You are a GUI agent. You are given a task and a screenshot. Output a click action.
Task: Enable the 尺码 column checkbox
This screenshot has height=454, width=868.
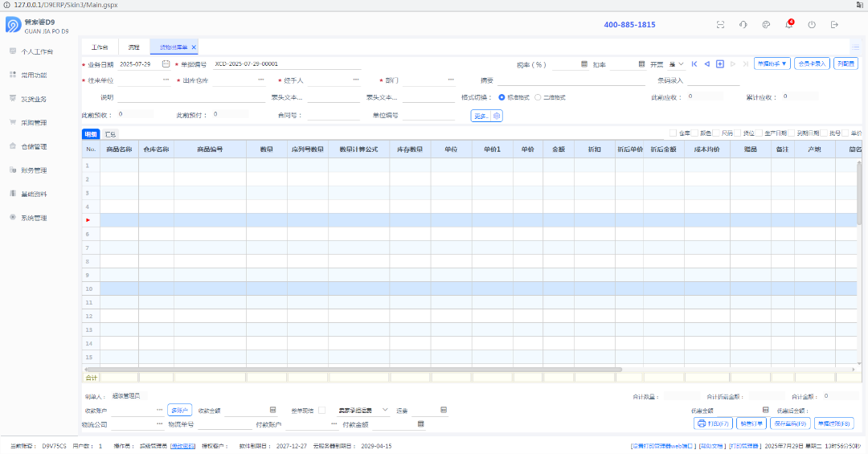pyautogui.click(x=716, y=133)
